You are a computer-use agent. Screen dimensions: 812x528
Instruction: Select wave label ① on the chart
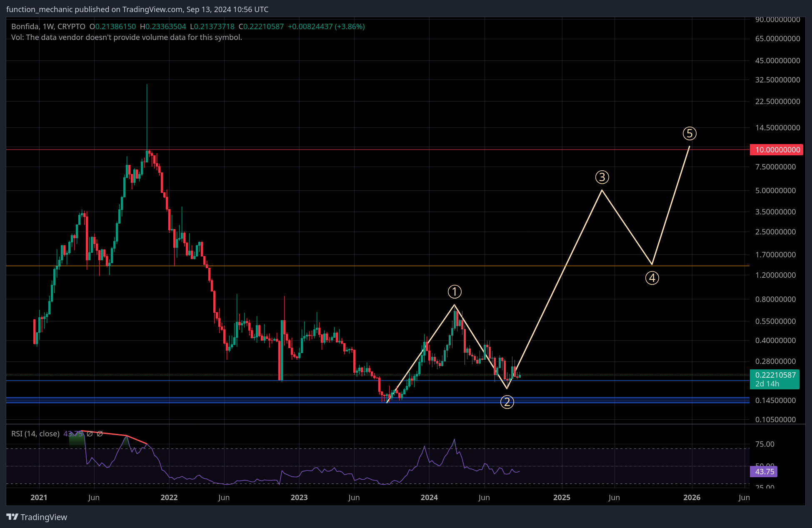pos(455,291)
